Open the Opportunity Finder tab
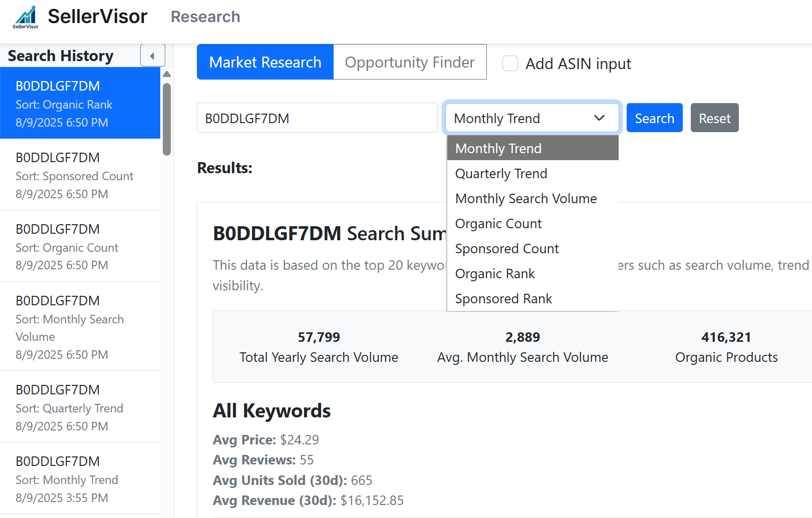Image resolution: width=812 pixels, height=518 pixels. pyautogui.click(x=409, y=62)
